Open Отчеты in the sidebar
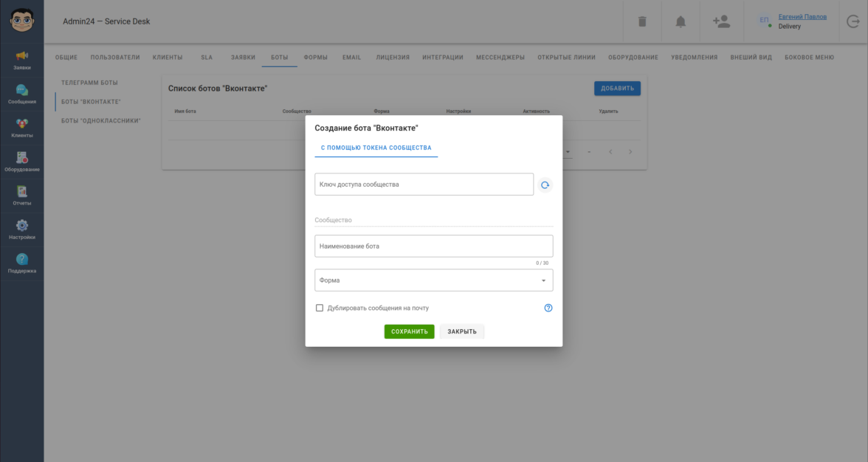Viewport: 868px width, 462px height. click(x=22, y=196)
